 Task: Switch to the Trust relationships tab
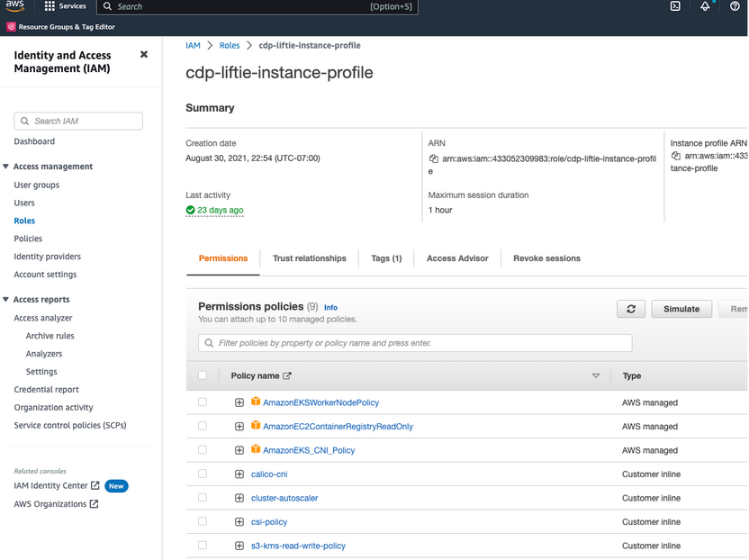point(309,258)
